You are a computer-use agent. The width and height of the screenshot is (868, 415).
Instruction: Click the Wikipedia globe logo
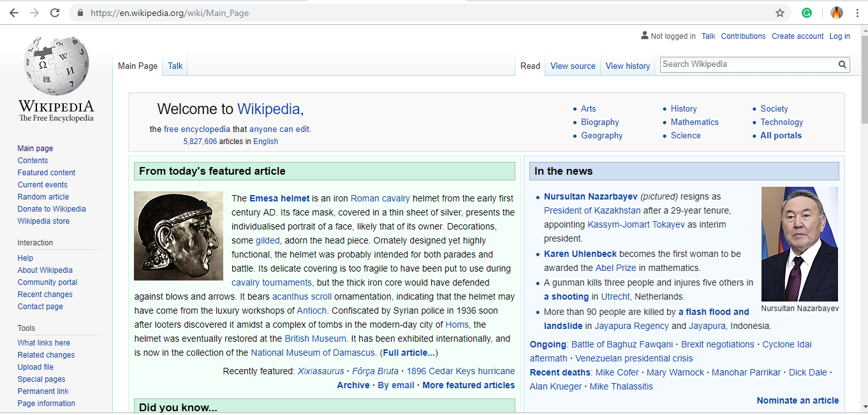(56, 66)
